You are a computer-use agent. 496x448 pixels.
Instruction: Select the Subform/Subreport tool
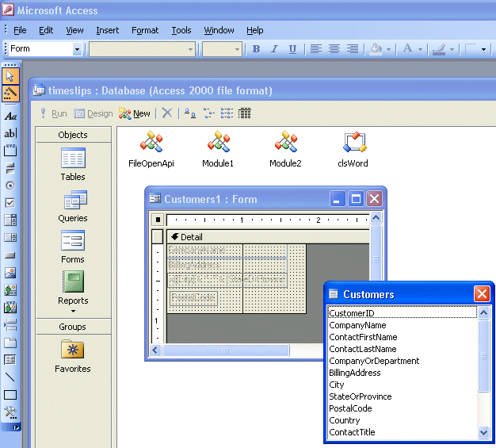pos(10,360)
